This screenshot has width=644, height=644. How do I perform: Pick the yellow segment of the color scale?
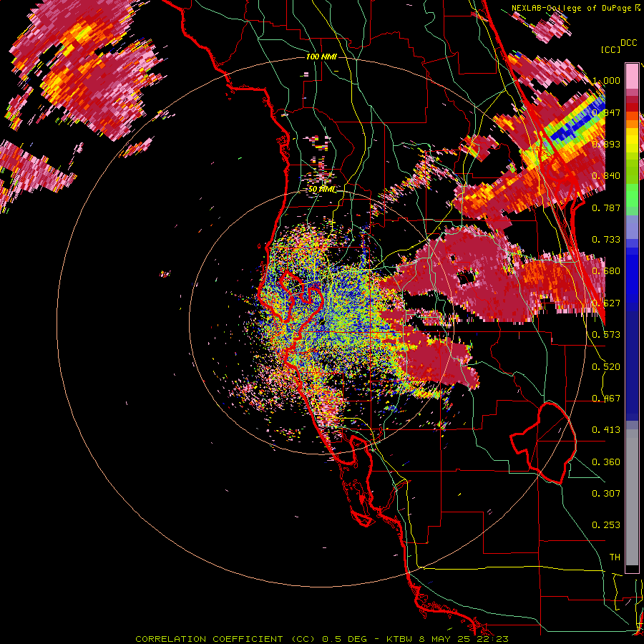(632, 142)
